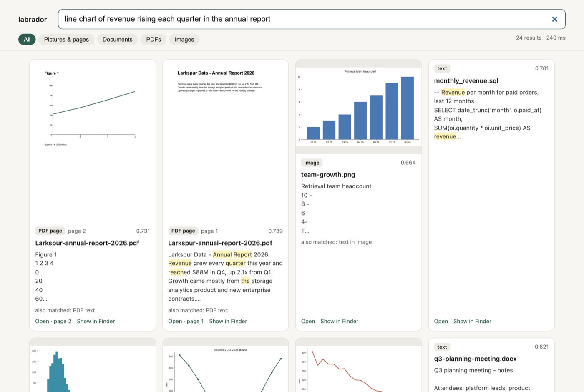
Task: Click the '24 results · 240 ms' status text
Action: pos(541,38)
